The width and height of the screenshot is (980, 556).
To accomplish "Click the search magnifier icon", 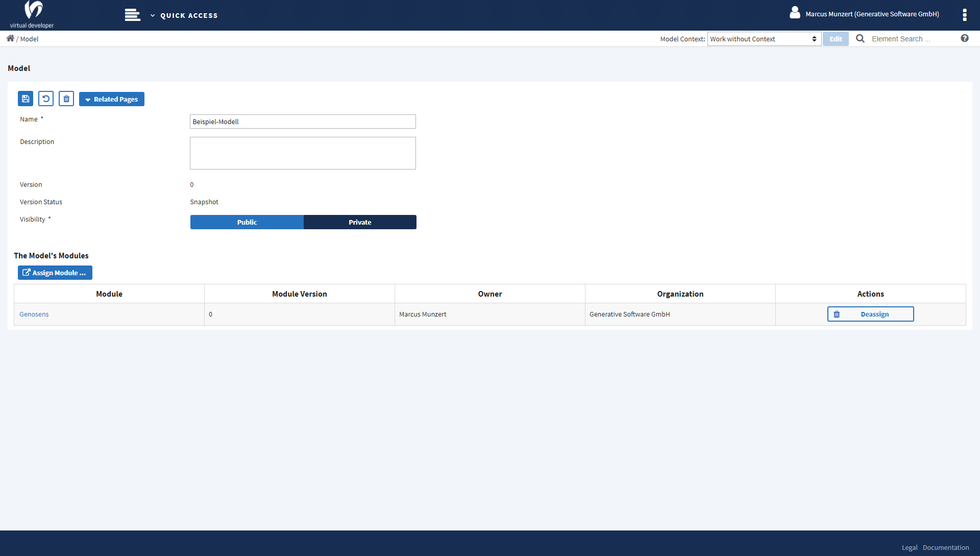I will pyautogui.click(x=860, y=39).
